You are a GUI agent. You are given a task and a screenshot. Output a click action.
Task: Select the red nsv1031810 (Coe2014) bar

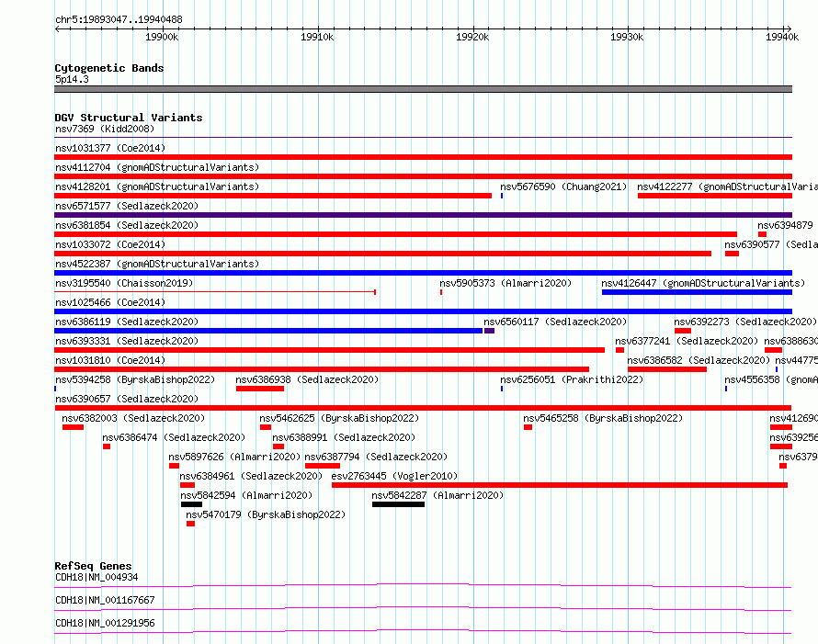[322, 369]
